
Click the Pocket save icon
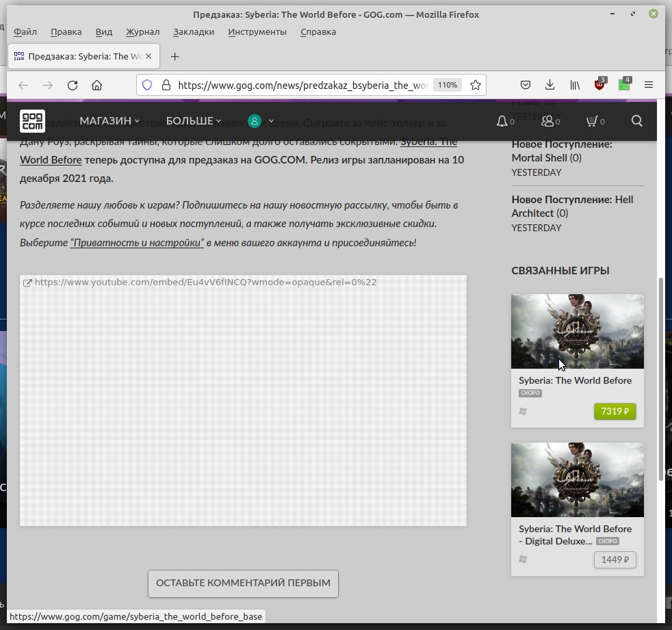526,86
